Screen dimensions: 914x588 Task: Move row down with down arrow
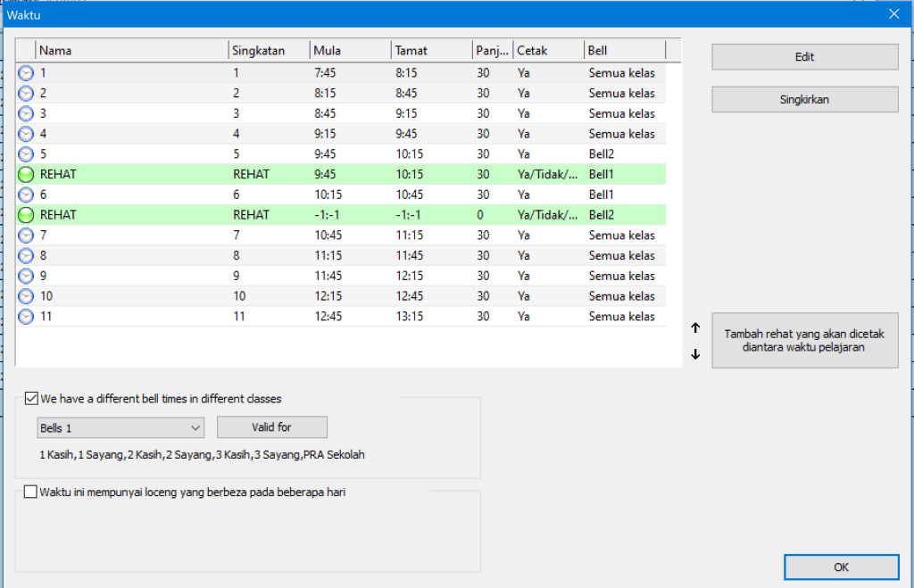[695, 354]
